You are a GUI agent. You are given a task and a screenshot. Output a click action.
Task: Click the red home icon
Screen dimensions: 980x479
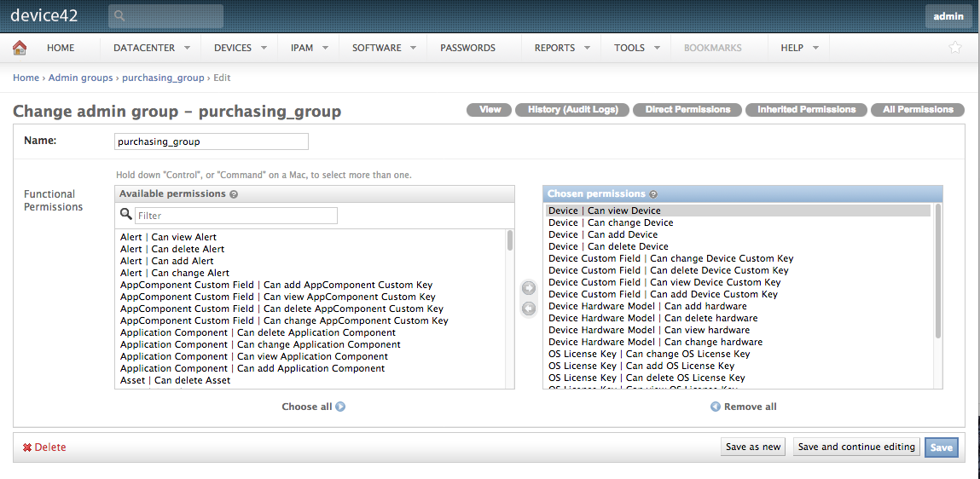point(20,48)
